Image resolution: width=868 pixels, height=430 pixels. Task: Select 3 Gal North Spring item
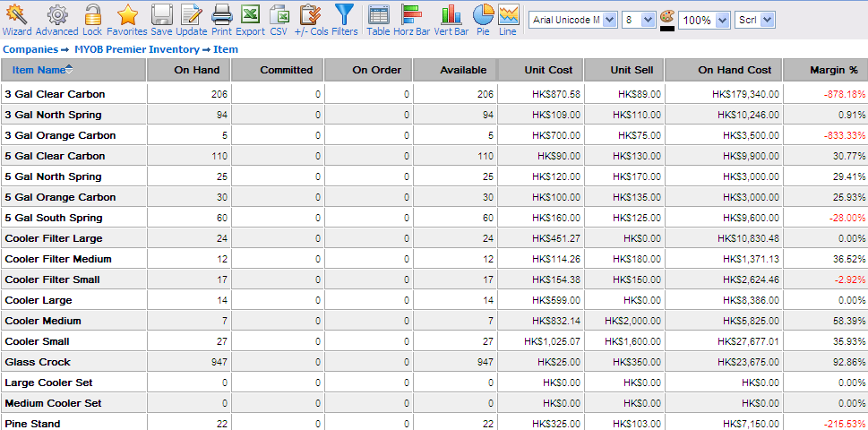(x=53, y=115)
